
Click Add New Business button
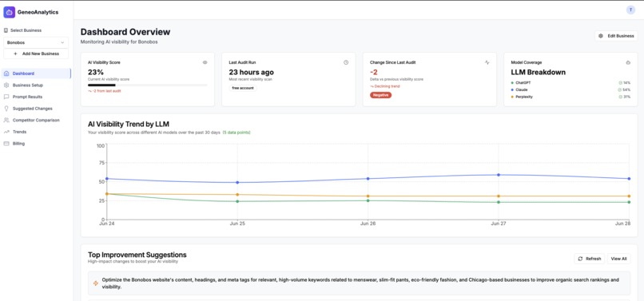coord(36,53)
